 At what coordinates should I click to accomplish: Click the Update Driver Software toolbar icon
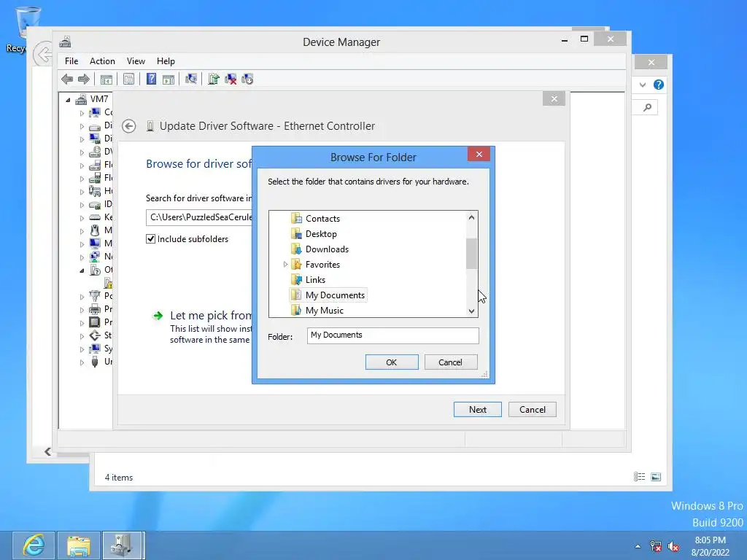(x=214, y=79)
